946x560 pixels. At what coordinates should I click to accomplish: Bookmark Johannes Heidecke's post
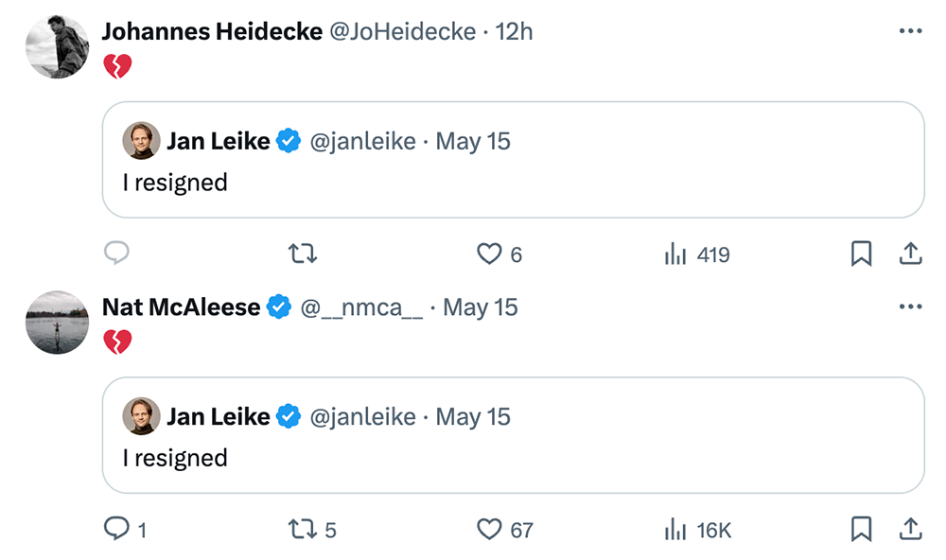click(861, 254)
